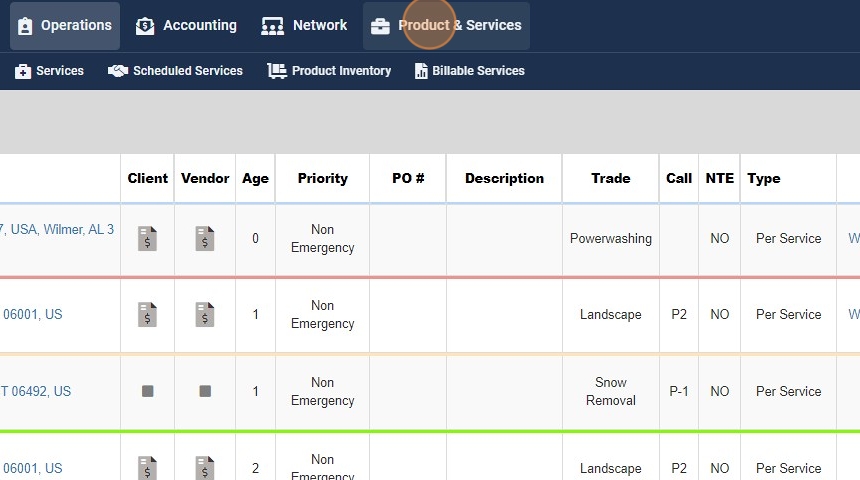The height and width of the screenshot is (480, 860).
Task: Select 'Per Service' in Snow Removal row
Action: pyautogui.click(x=788, y=391)
